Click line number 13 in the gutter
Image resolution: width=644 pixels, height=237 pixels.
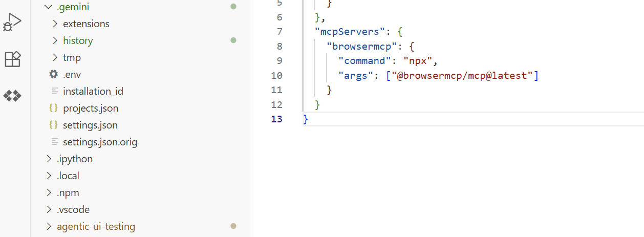(276, 119)
